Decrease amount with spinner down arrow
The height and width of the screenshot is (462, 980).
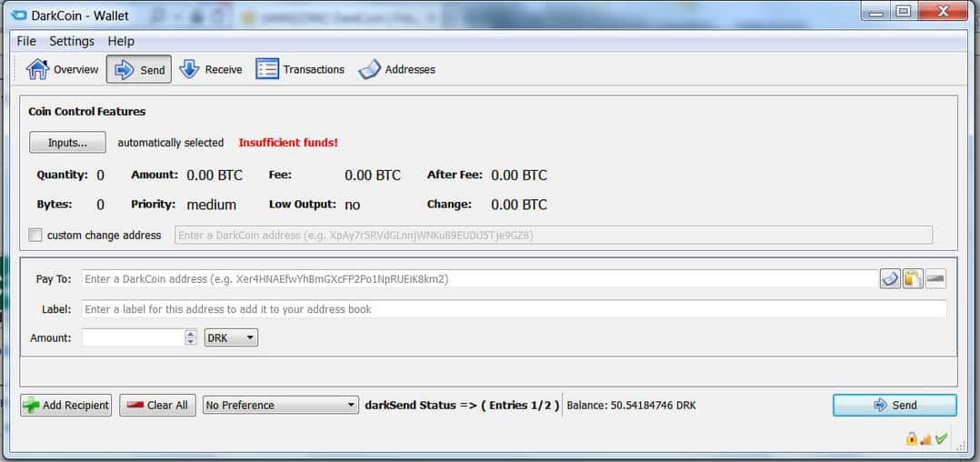[191, 342]
